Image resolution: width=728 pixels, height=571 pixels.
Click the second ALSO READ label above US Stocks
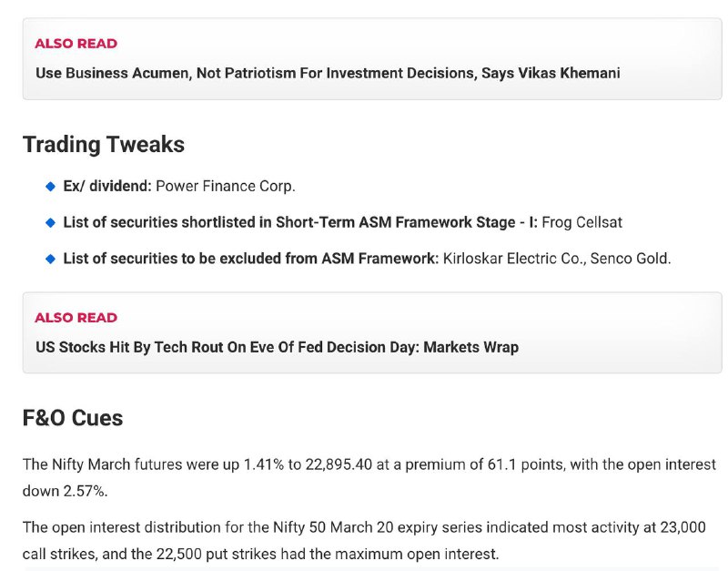(76, 318)
